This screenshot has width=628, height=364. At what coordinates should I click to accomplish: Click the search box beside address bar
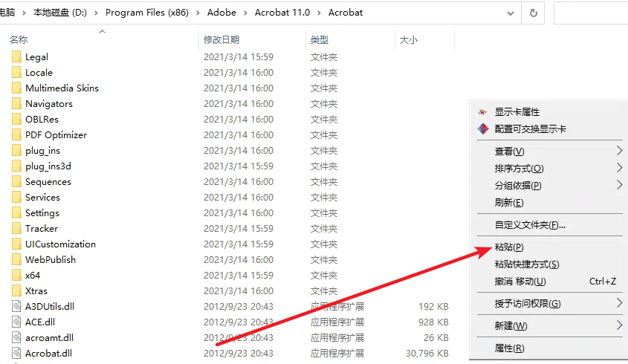591,13
